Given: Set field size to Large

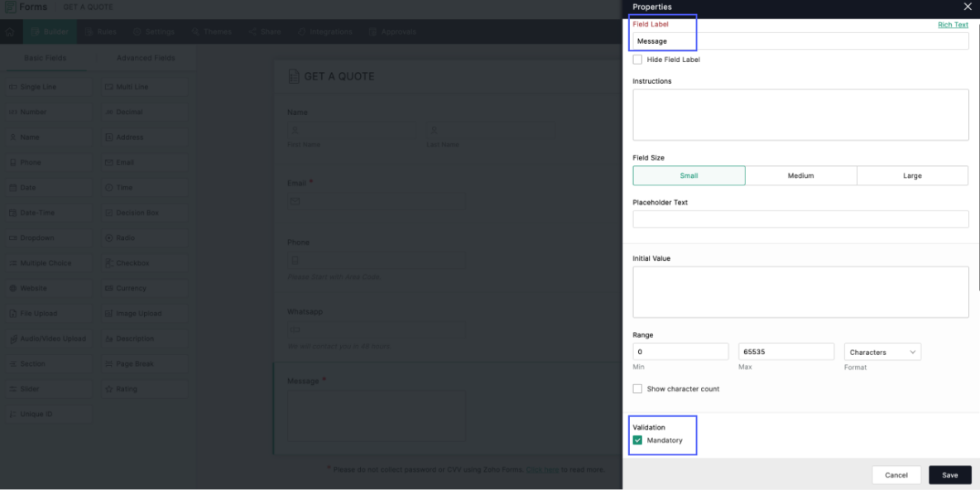Looking at the screenshot, I should pos(912,175).
